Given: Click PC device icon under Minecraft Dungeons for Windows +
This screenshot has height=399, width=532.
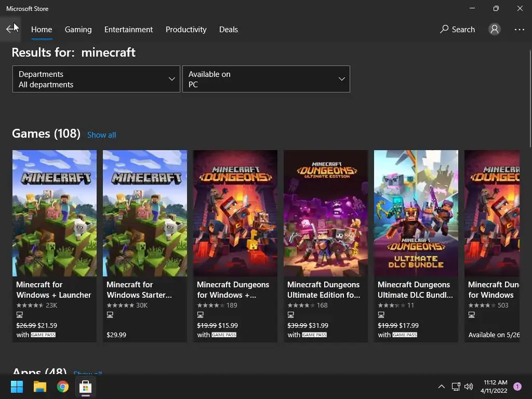Looking at the screenshot, I should tap(201, 315).
